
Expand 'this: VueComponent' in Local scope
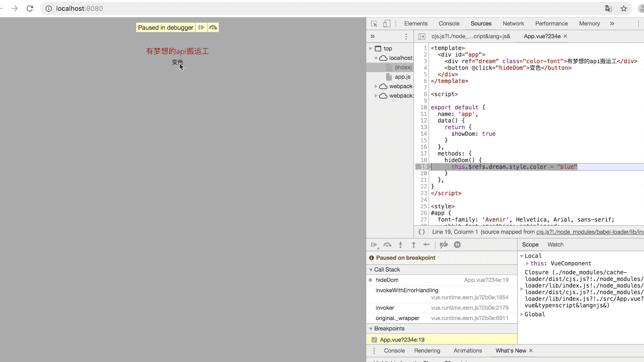click(x=527, y=263)
